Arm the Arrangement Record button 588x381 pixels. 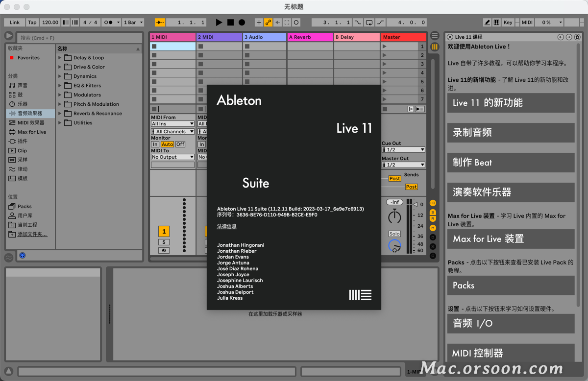tap(242, 23)
